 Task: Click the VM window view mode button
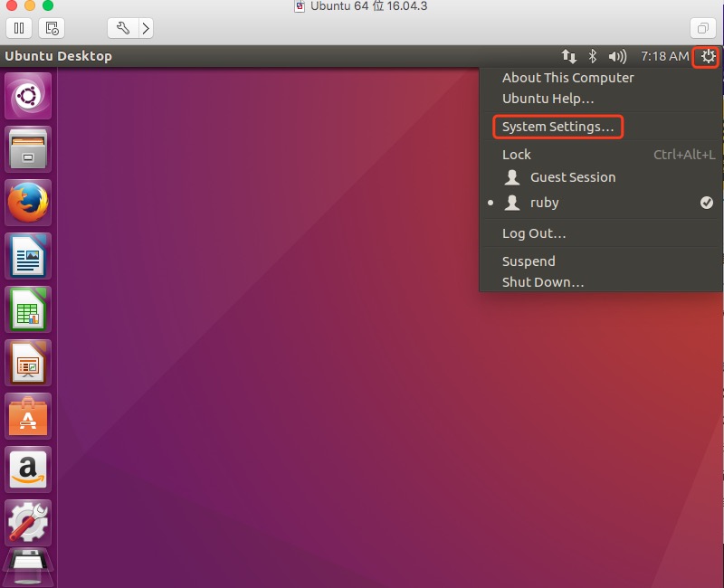(x=703, y=28)
